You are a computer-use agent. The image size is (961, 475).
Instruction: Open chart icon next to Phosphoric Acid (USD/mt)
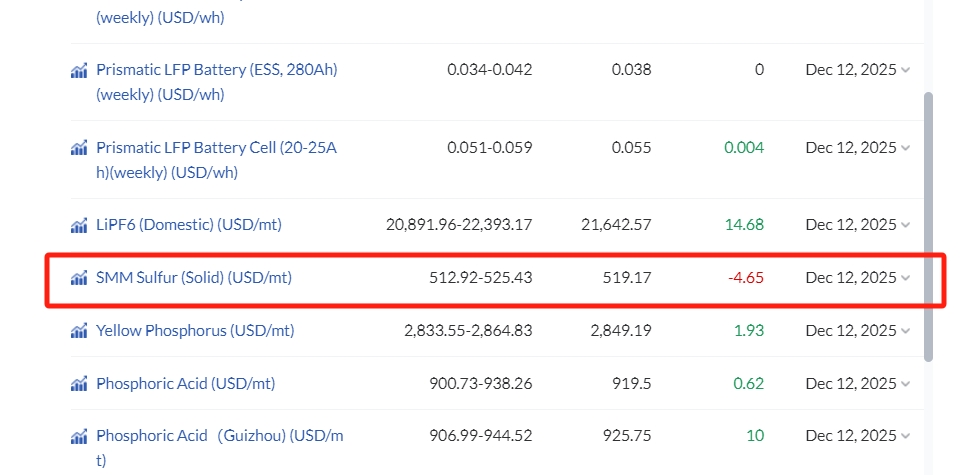pos(78,383)
